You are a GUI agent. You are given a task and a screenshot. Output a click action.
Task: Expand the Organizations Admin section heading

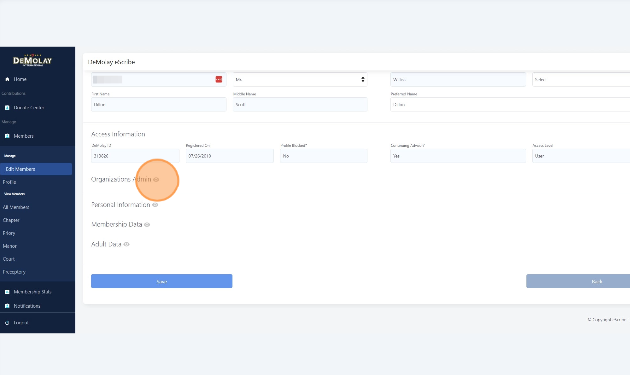[x=121, y=180]
